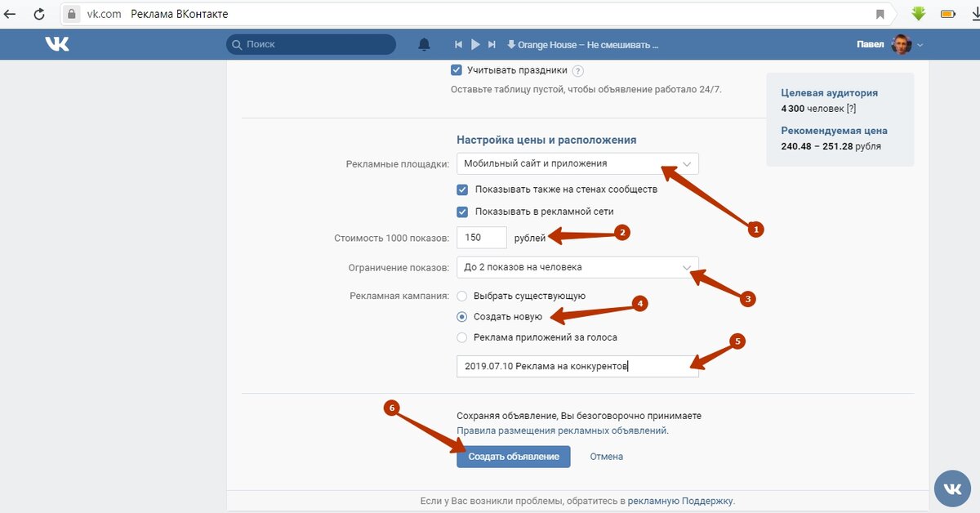
Task: Open the green downloads arrow icon
Action: 919,14
